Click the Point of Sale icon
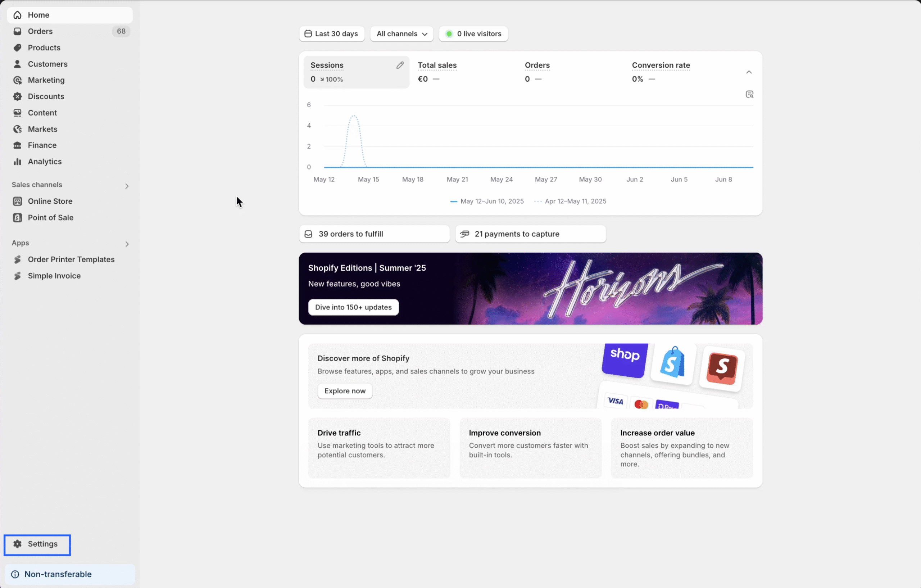Viewport: 921px width, 588px height. [18, 218]
